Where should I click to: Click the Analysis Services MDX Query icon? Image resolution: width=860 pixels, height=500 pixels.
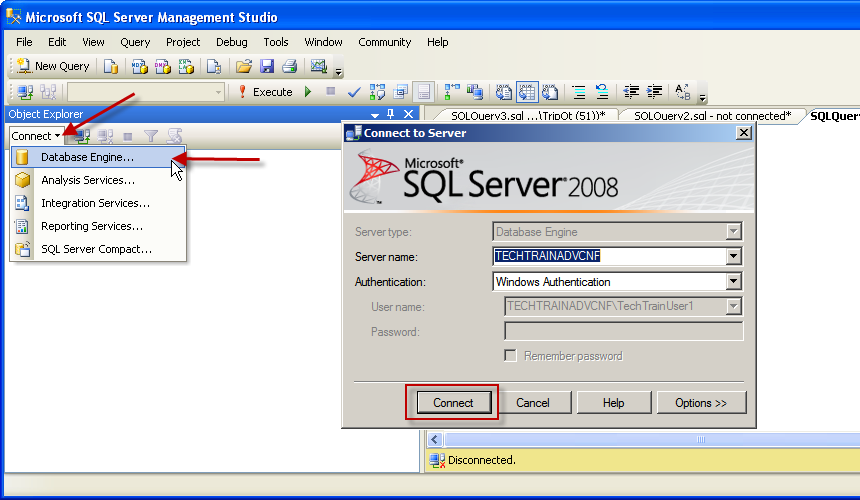click(139, 66)
